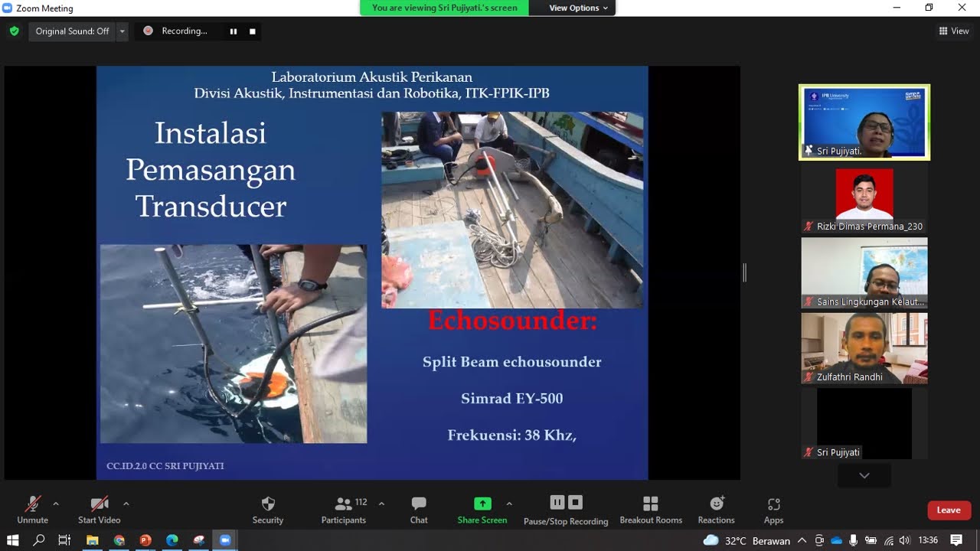Click the green encryption shield icon

coord(14,31)
